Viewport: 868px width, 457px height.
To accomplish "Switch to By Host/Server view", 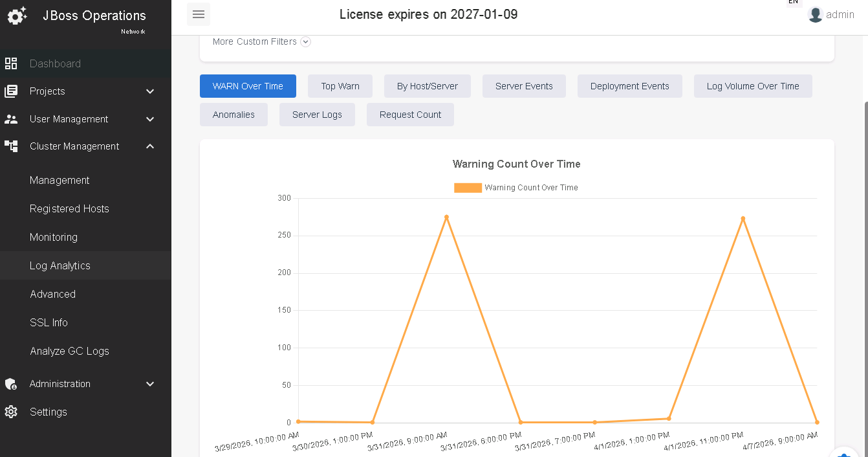I will [x=428, y=86].
